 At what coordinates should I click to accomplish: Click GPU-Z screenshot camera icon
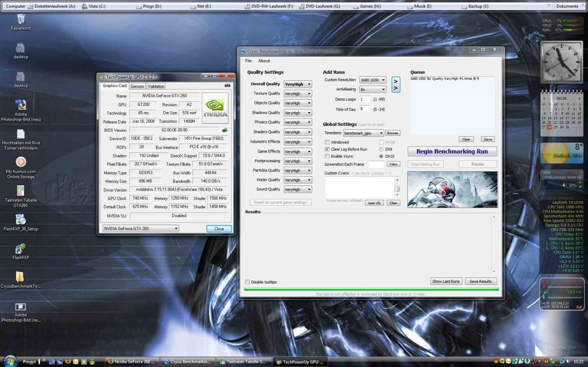tap(227, 86)
